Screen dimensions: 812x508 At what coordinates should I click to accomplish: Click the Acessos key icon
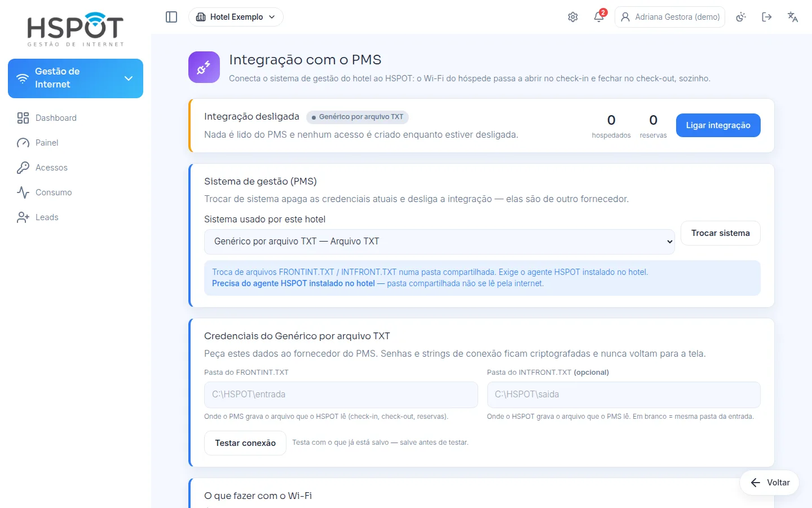pos(23,168)
